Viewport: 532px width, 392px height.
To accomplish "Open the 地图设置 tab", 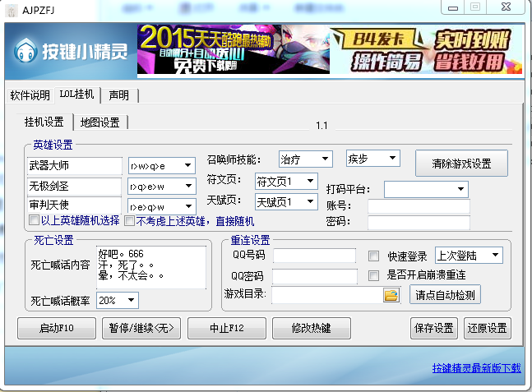I will coord(100,122).
